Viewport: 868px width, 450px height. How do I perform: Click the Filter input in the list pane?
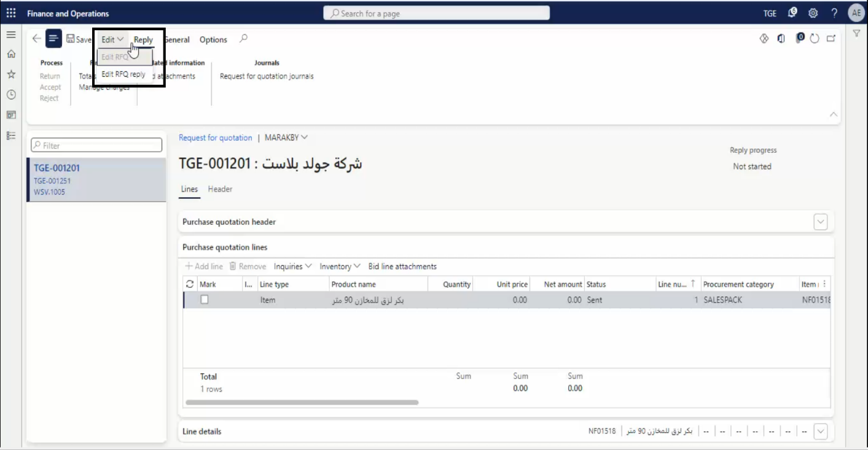(x=96, y=145)
